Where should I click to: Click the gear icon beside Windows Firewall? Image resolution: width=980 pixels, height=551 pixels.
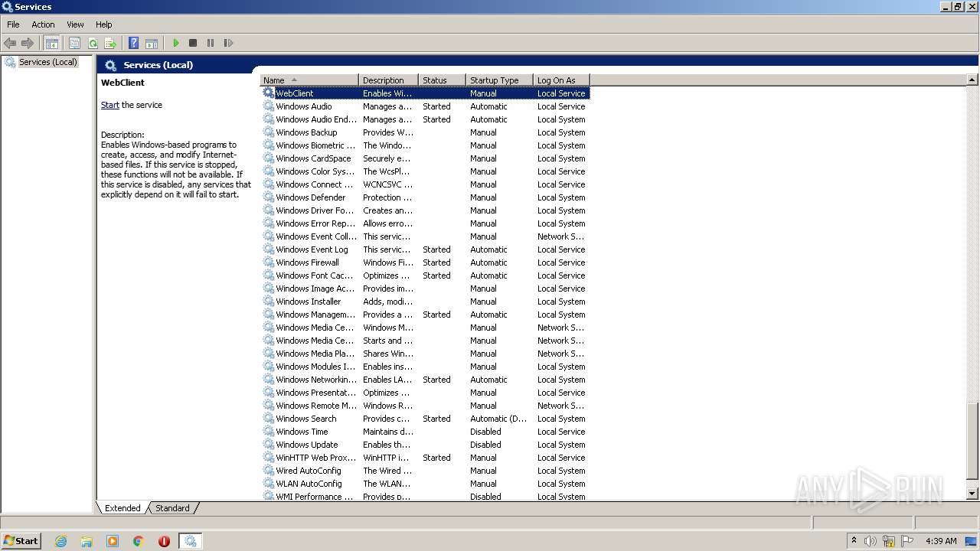pos(268,262)
